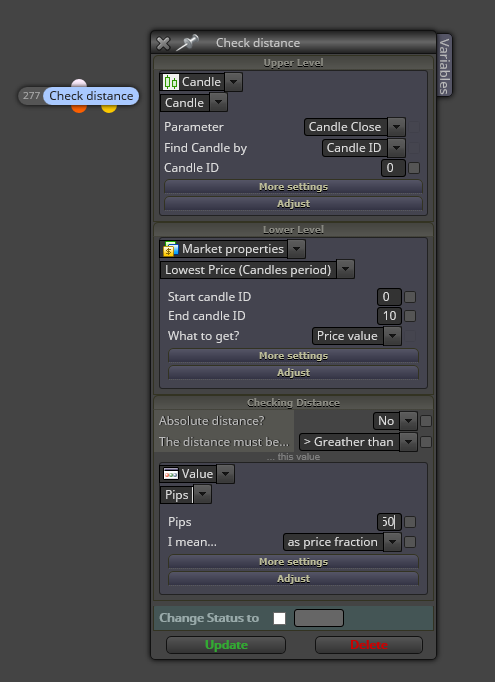Click the Value category icon
This screenshot has width=495, height=682.
(171, 474)
